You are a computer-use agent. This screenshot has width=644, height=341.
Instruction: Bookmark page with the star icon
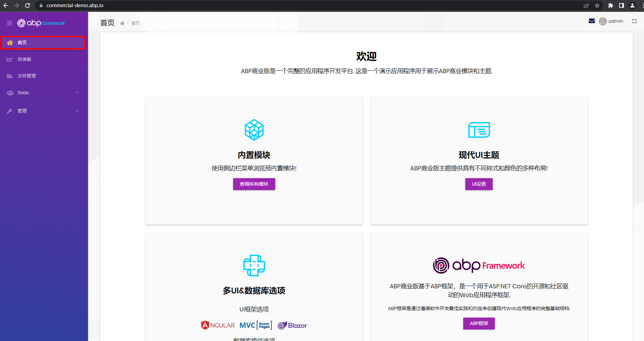point(597,5)
